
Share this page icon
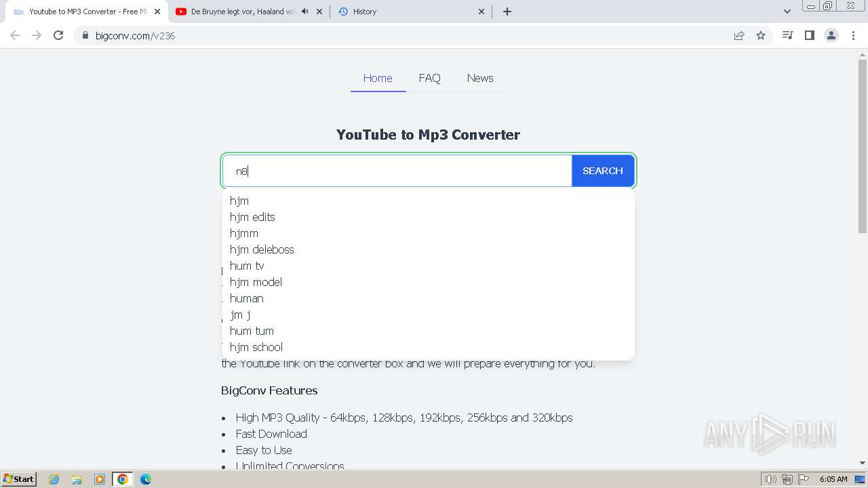click(x=739, y=35)
